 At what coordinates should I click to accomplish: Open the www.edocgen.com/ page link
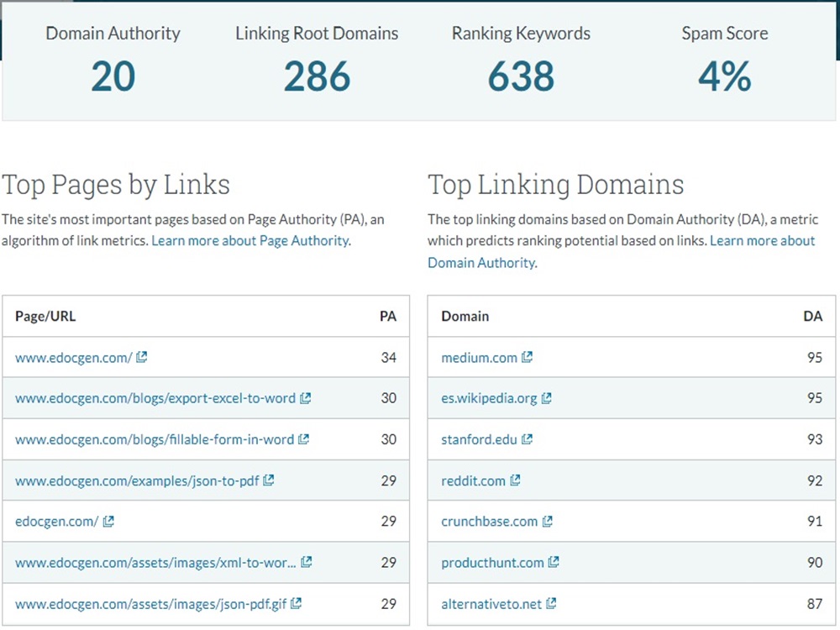click(x=73, y=357)
